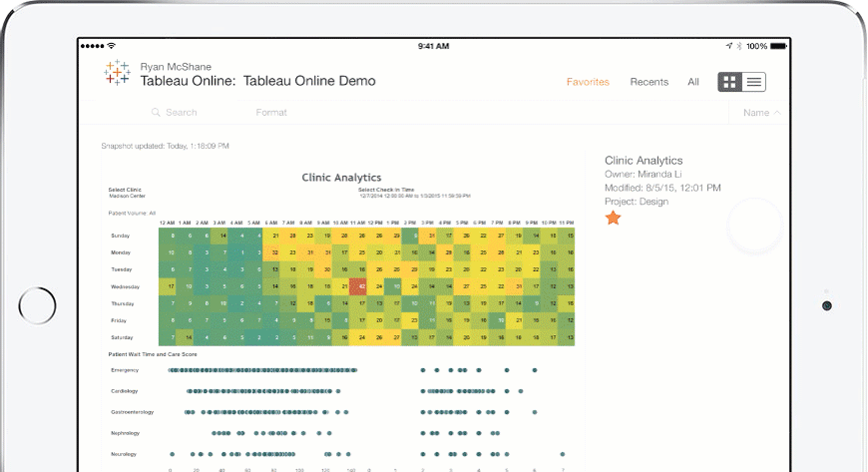This screenshot has height=472, width=868.
Task: Click the Tableau logo icon
Action: [117, 73]
